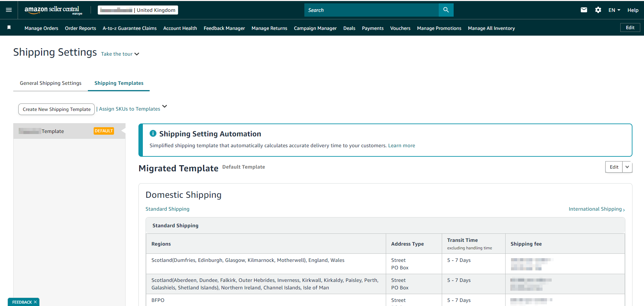Open Account Health from navigation bar
644x306 pixels.
coord(180,28)
